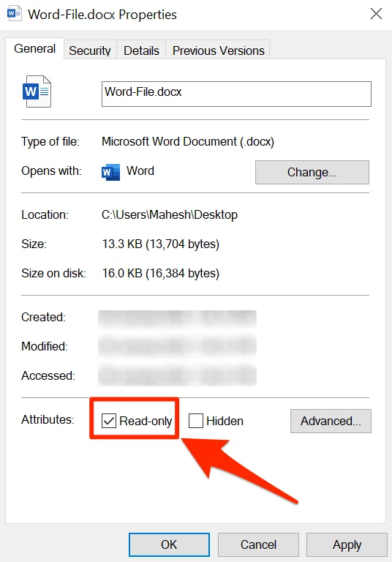Apply changes with the Apply button
392x562 pixels.
coord(347,544)
